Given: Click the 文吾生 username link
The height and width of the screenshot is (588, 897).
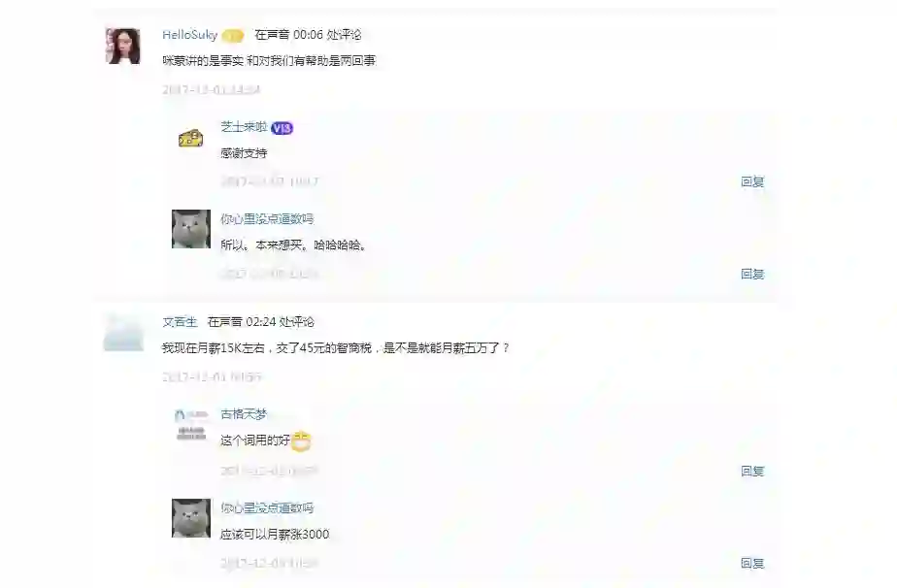Looking at the screenshot, I should (180, 322).
